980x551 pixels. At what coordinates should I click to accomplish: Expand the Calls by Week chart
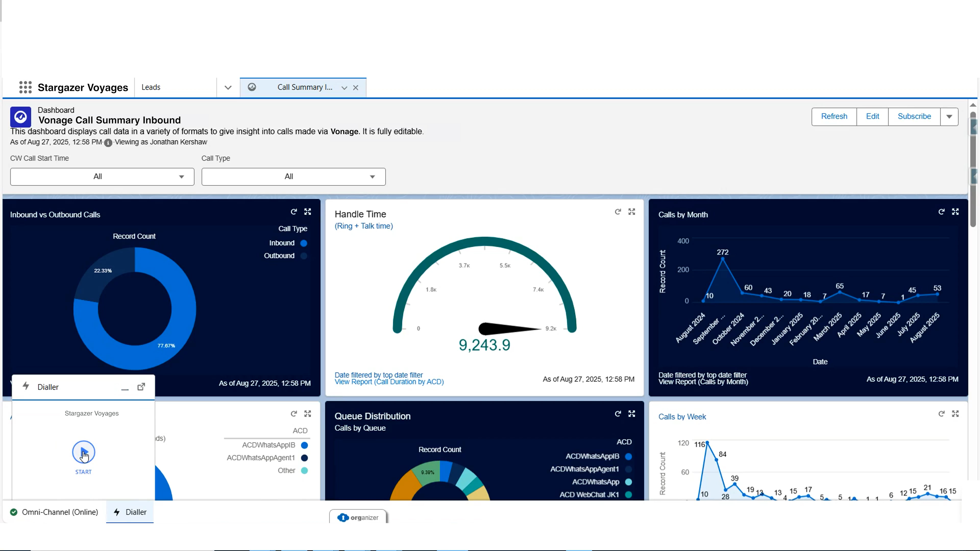pyautogui.click(x=955, y=414)
